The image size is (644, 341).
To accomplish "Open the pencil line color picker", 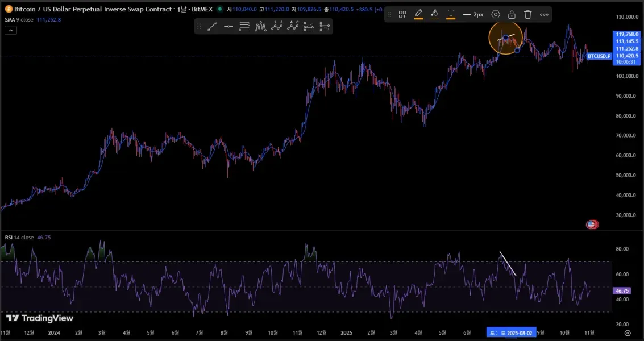I will [418, 14].
